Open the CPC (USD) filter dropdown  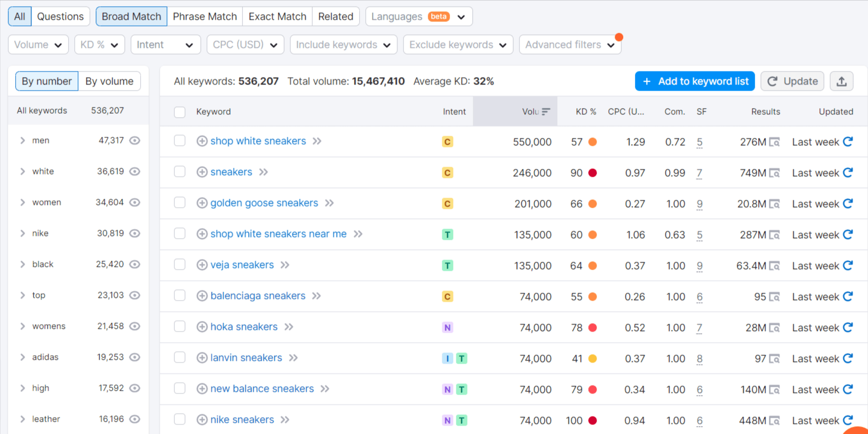point(245,44)
